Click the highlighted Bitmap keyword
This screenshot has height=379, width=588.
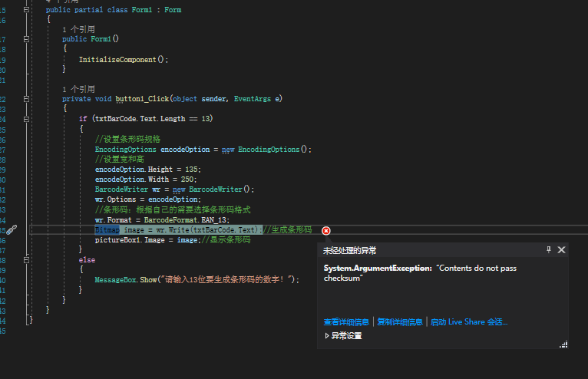click(107, 230)
